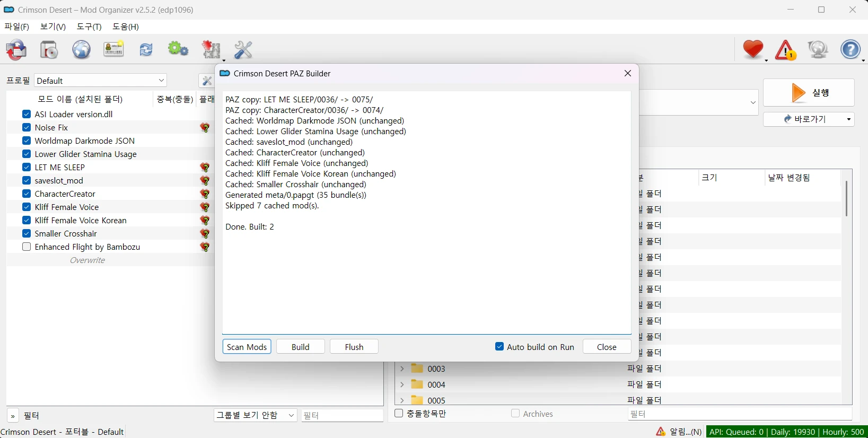The image size is (868, 438).
Task: Open the 도구(T) menu
Action: [89, 27]
